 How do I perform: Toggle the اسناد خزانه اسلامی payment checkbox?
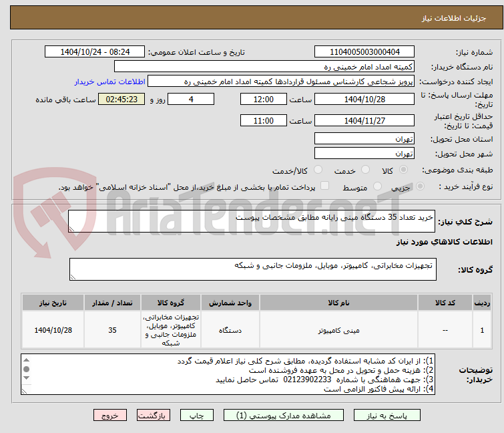(x=325, y=186)
